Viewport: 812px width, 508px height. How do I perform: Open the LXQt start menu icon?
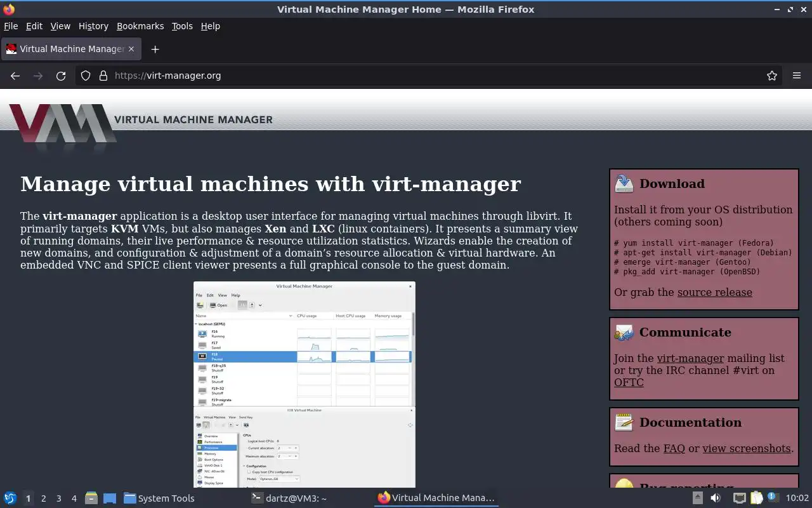(10, 498)
